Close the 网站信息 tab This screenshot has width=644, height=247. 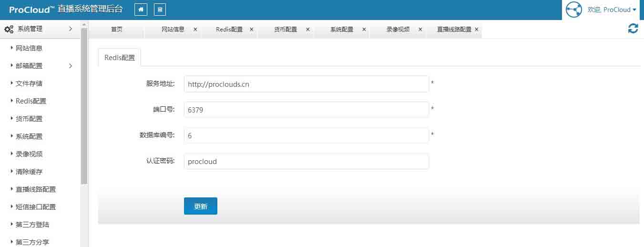[195, 29]
